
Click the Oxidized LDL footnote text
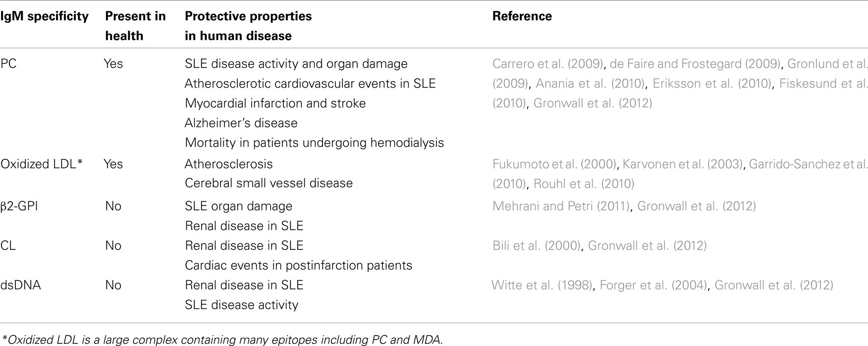pyautogui.click(x=222, y=340)
